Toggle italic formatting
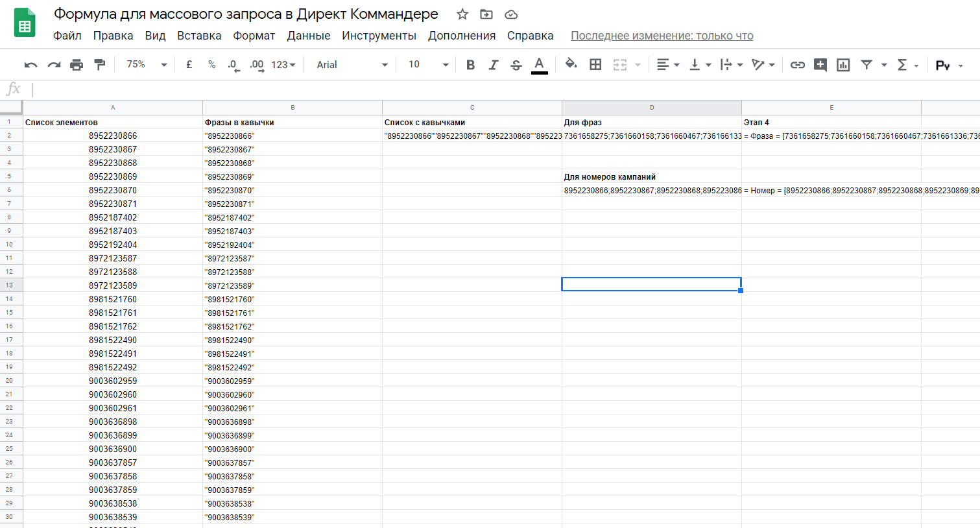Screen dimensions: 980x528 [494, 65]
